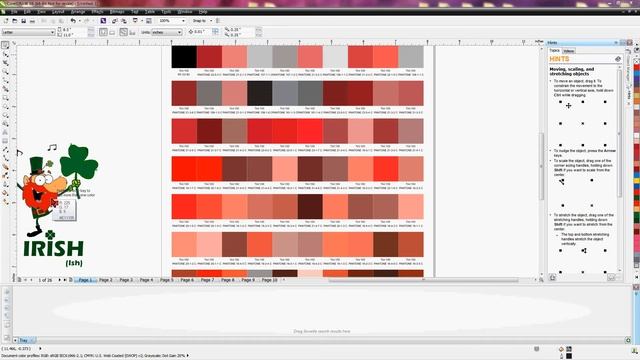Select the Zoom tool in the toolbox
This screenshot has height=360, width=640.
coord(6,71)
